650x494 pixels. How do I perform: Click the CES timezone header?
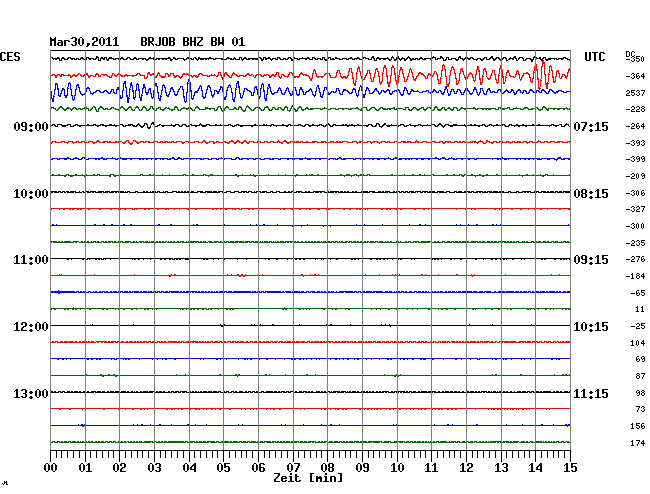pyautogui.click(x=10, y=57)
